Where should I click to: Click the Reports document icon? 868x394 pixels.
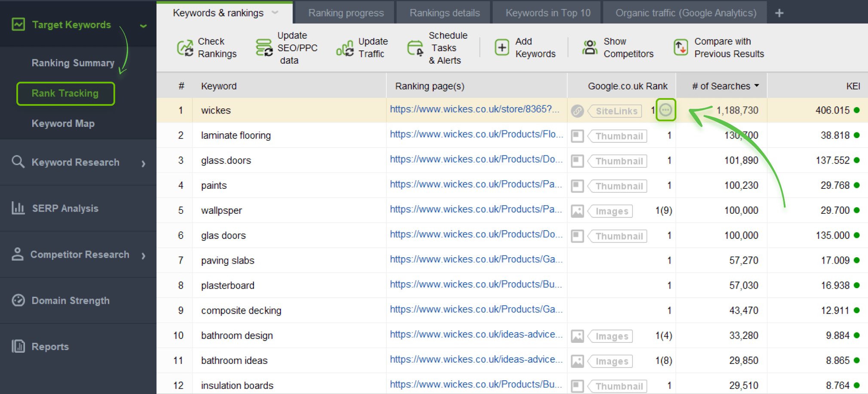pyautogui.click(x=18, y=346)
